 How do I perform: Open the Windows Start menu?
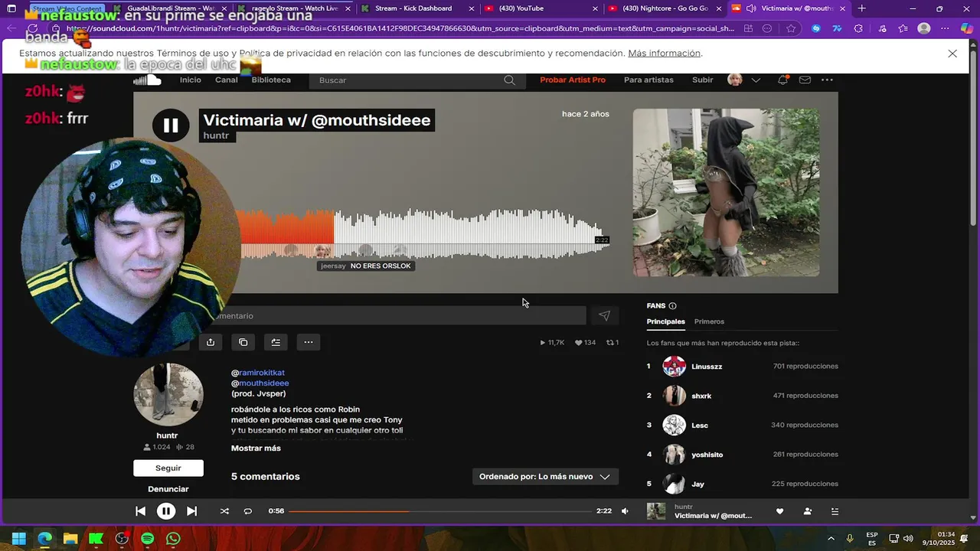pos(19,539)
